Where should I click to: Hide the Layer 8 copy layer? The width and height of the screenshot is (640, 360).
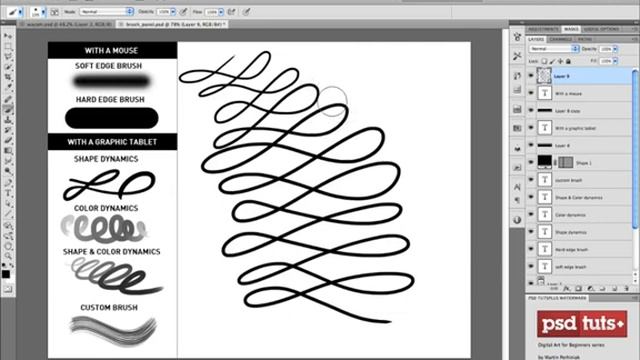(531, 110)
